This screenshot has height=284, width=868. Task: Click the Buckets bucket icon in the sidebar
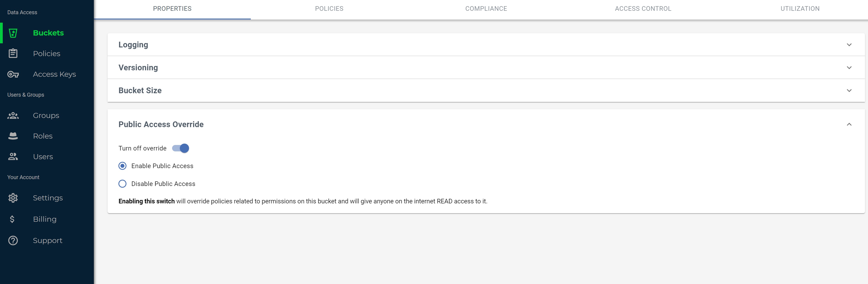(x=13, y=33)
